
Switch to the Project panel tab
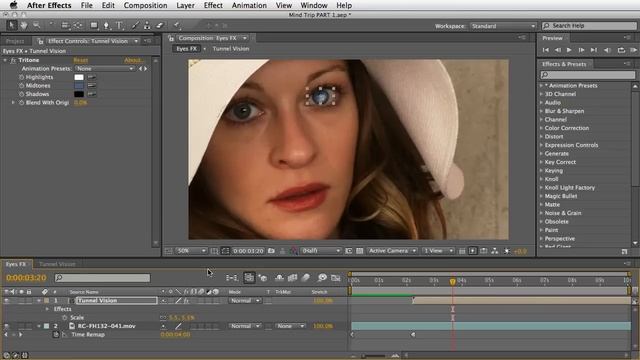click(15, 41)
